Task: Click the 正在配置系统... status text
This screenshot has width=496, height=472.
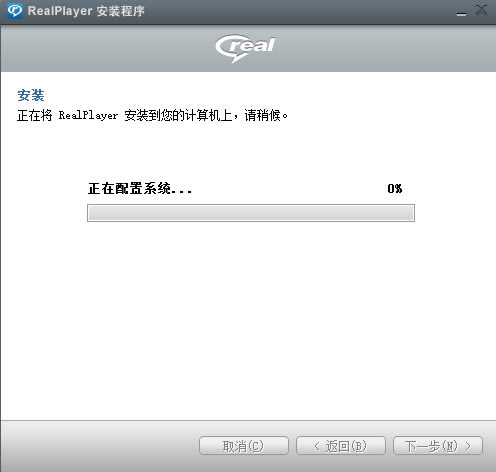Action: tap(140, 189)
